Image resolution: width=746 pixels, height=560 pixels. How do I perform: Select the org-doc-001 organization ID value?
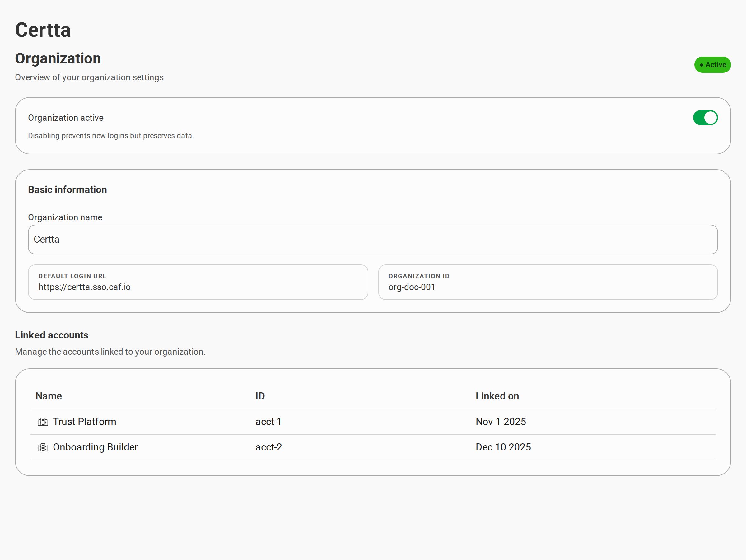(x=412, y=287)
